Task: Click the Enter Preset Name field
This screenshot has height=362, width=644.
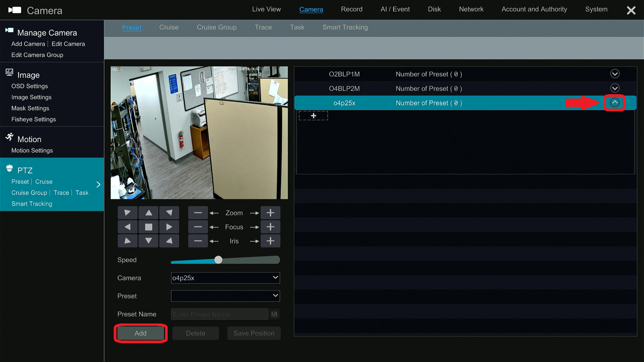Action: [x=219, y=314]
